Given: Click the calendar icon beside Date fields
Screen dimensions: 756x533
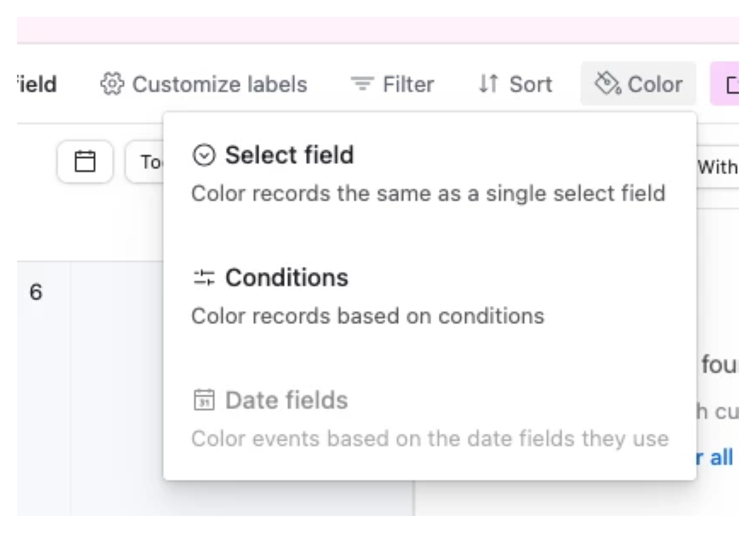Looking at the screenshot, I should (x=205, y=400).
